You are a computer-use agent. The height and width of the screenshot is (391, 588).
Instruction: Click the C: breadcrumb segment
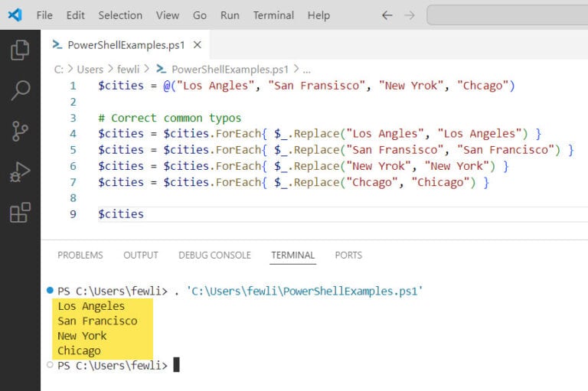(59, 70)
